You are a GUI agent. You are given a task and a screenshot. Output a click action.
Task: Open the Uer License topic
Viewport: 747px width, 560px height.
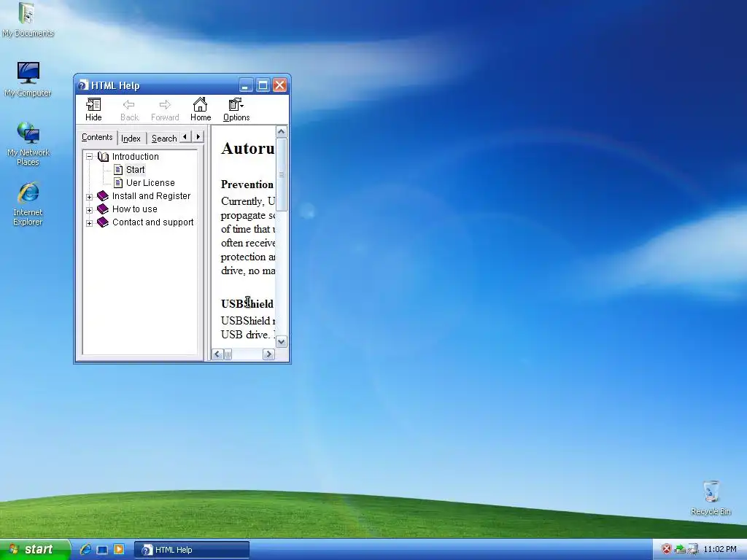pyautogui.click(x=150, y=183)
